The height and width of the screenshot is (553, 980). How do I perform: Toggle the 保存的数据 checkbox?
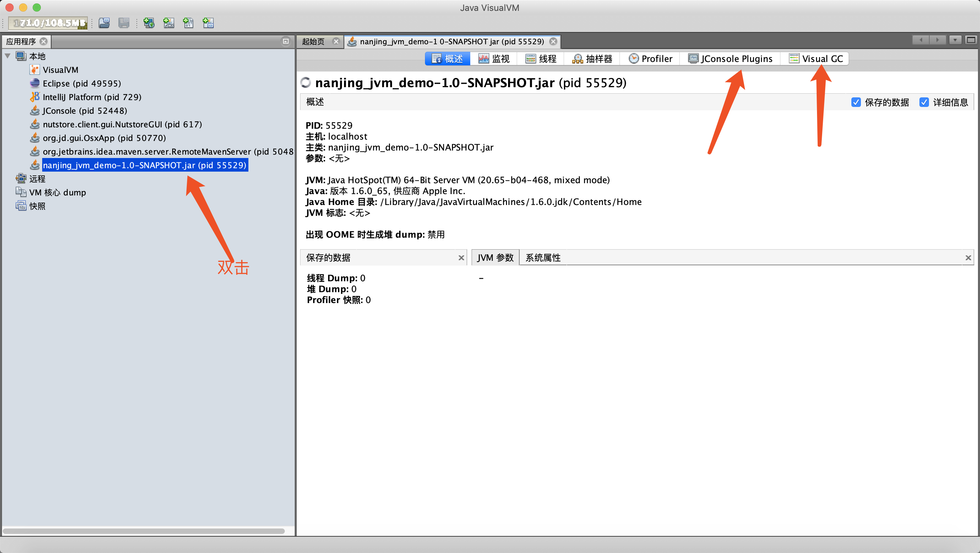tap(856, 102)
